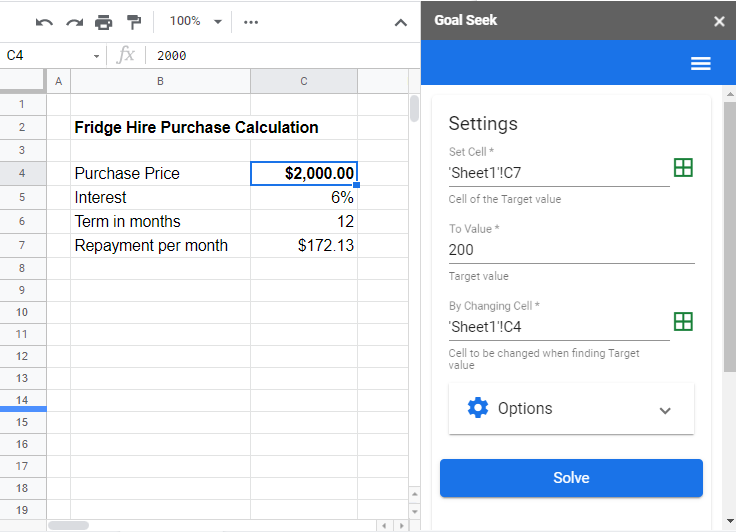The width and height of the screenshot is (736, 532).
Task: Collapse the toolbar with the up chevron
Action: click(401, 22)
